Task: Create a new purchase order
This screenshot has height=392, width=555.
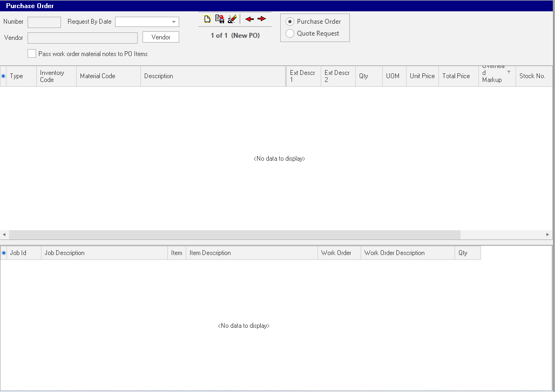Action: (x=207, y=18)
